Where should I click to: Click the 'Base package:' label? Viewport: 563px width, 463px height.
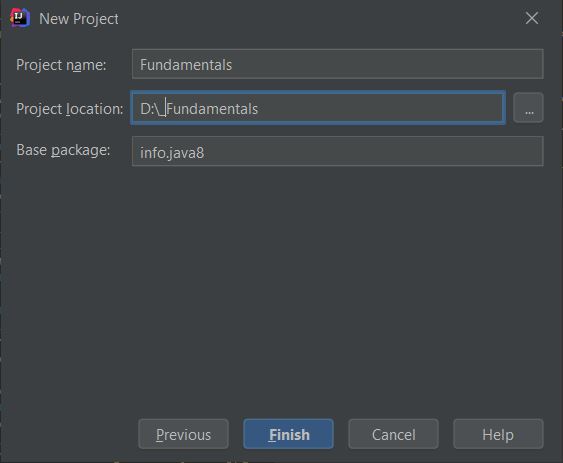click(x=63, y=150)
